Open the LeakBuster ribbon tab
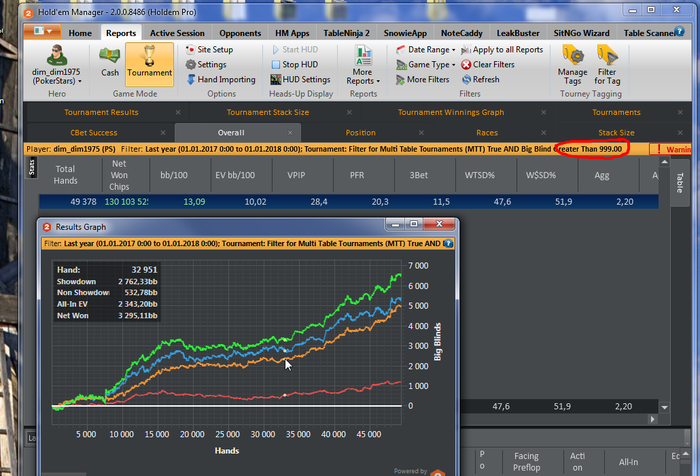This screenshot has height=476, width=700. pos(518,33)
